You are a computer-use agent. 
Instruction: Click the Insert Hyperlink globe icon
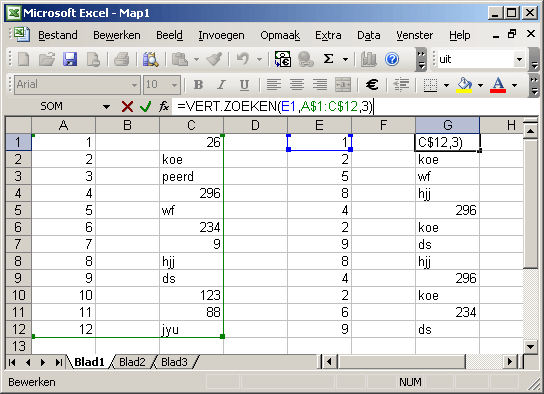(x=305, y=59)
